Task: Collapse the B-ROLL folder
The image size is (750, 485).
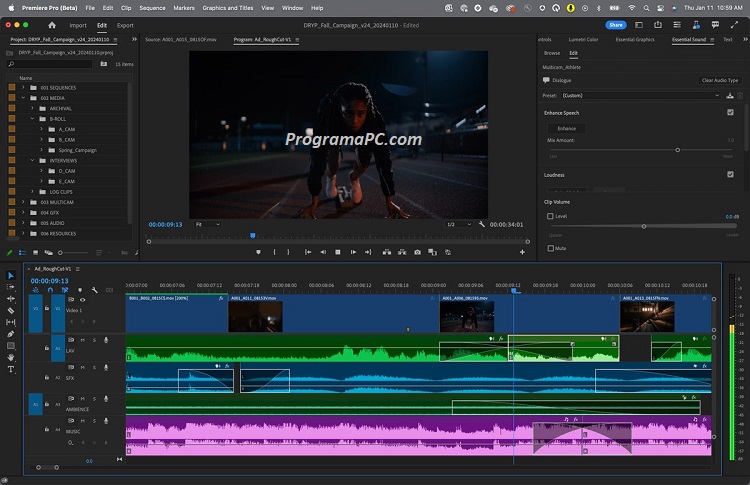Action: pos(33,119)
